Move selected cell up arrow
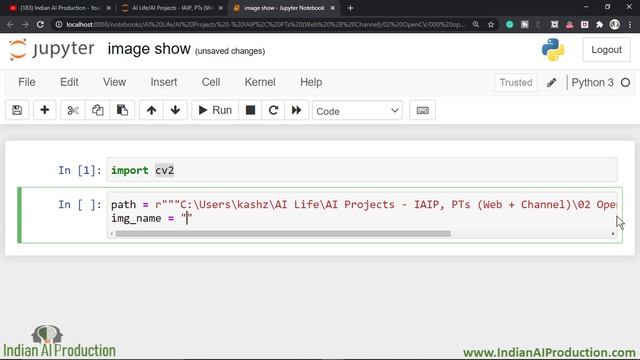Viewport: 640px width, 360px height. pos(151,110)
